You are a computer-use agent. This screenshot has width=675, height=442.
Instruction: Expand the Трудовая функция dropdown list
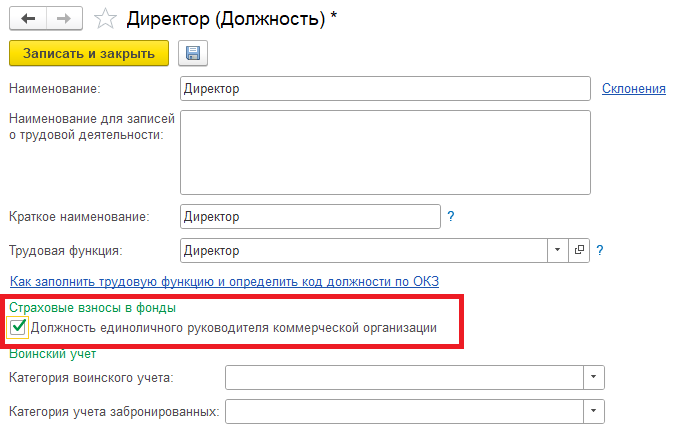tap(558, 250)
